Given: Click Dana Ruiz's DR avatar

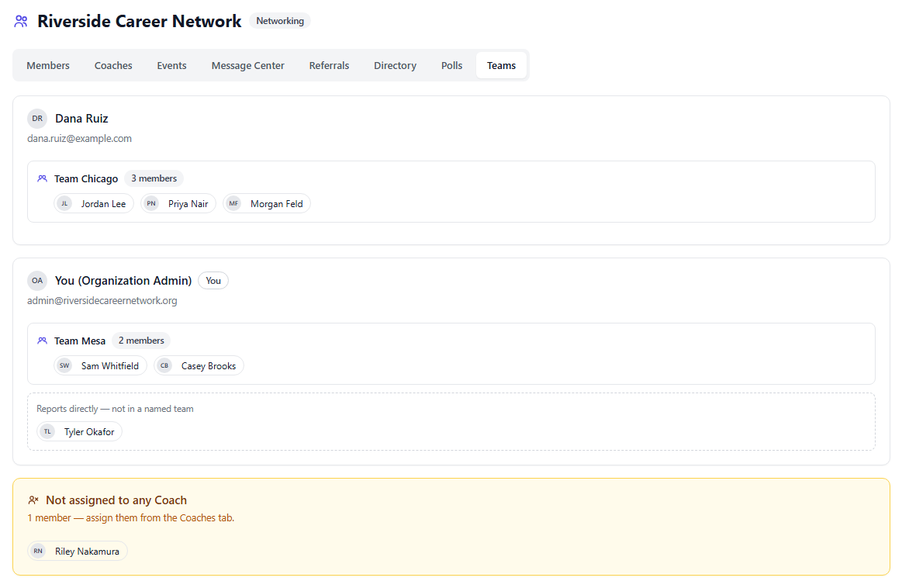Looking at the screenshot, I should [37, 119].
